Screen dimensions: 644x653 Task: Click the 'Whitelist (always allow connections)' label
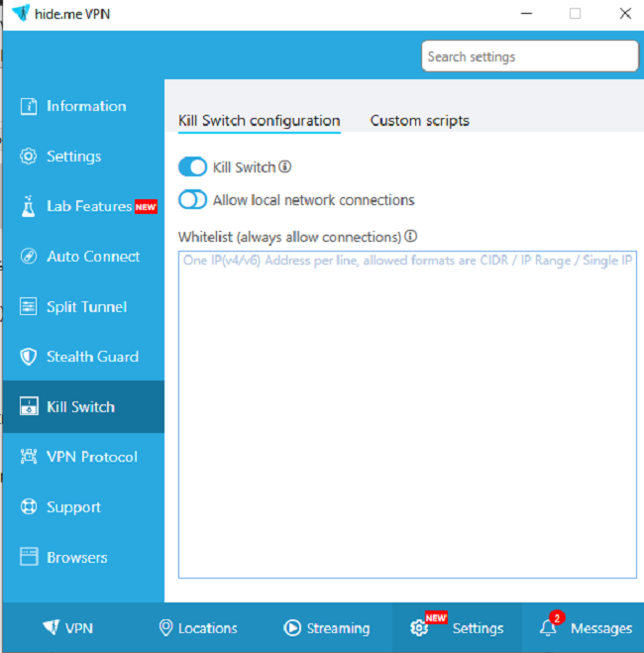(289, 237)
